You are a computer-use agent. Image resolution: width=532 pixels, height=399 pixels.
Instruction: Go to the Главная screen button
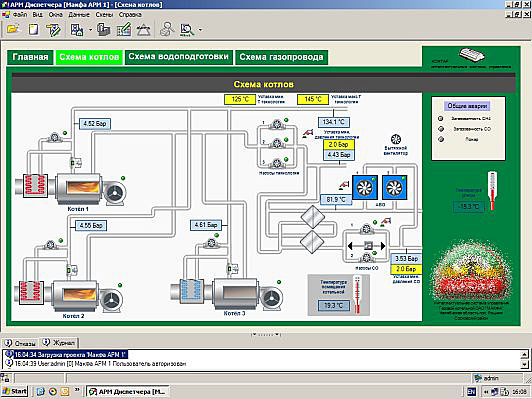[30, 57]
